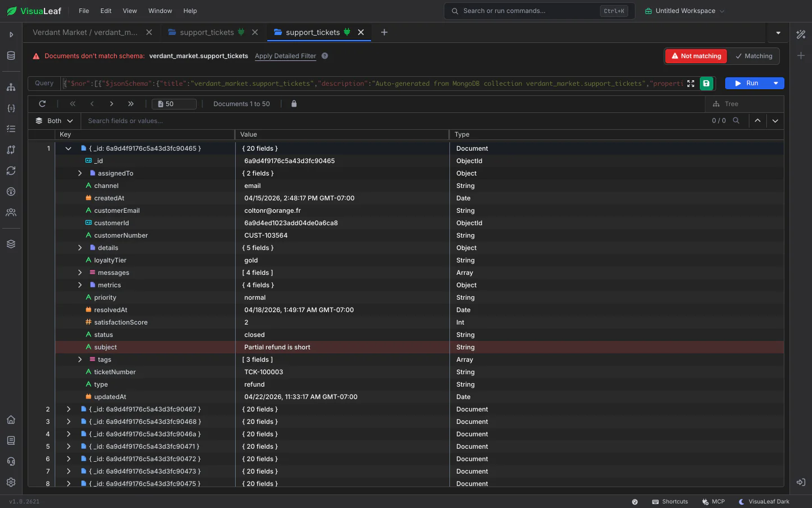
Task: Click the Apply Detailed Filter link
Action: coord(285,56)
